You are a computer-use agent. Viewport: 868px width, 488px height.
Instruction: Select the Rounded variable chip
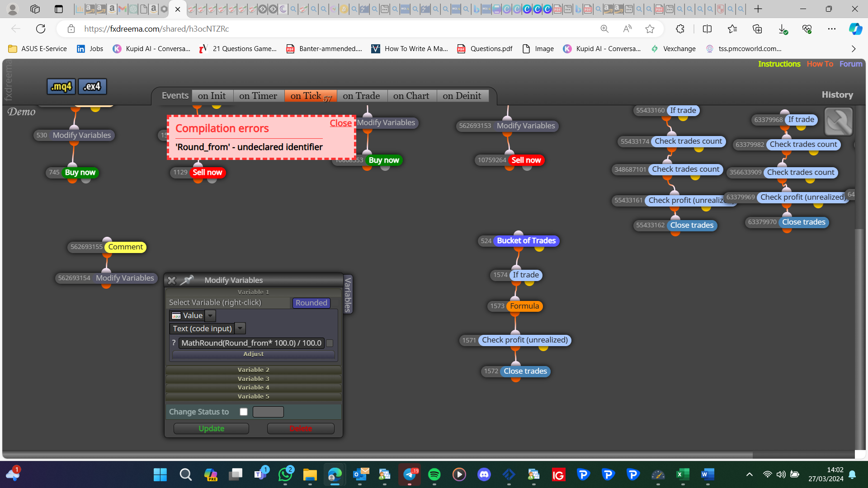311,303
